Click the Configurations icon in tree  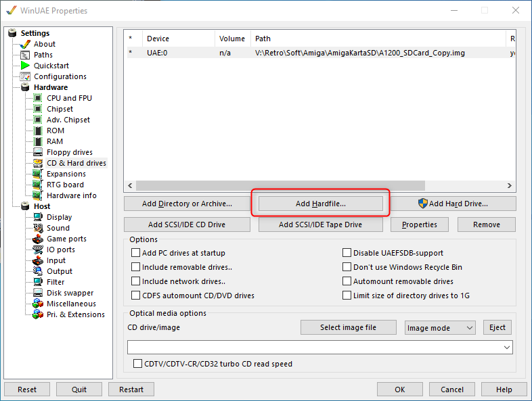click(25, 76)
